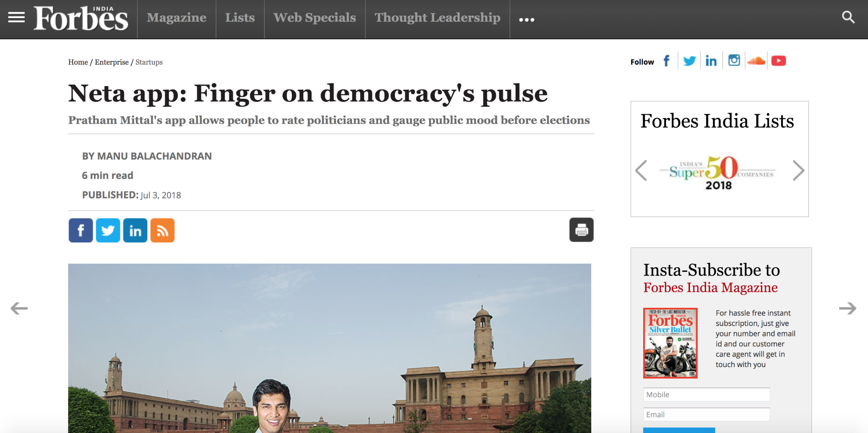This screenshot has width=868, height=433.
Task: Open the hamburger navigation menu
Action: (16, 17)
